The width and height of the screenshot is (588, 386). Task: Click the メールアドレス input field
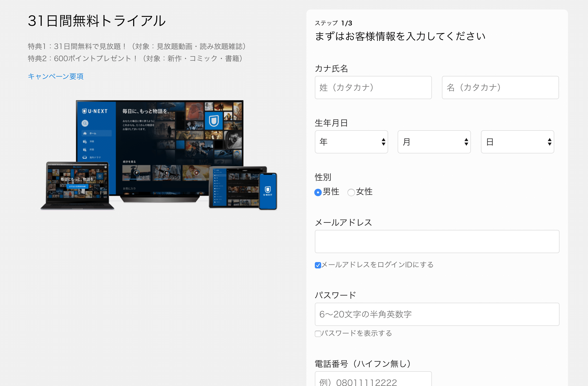pyautogui.click(x=437, y=242)
